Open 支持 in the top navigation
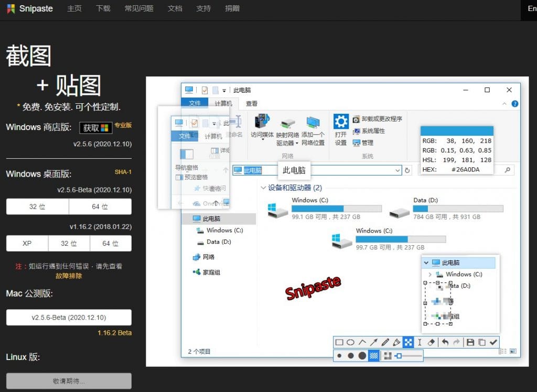The width and height of the screenshot is (537, 392). (x=203, y=8)
